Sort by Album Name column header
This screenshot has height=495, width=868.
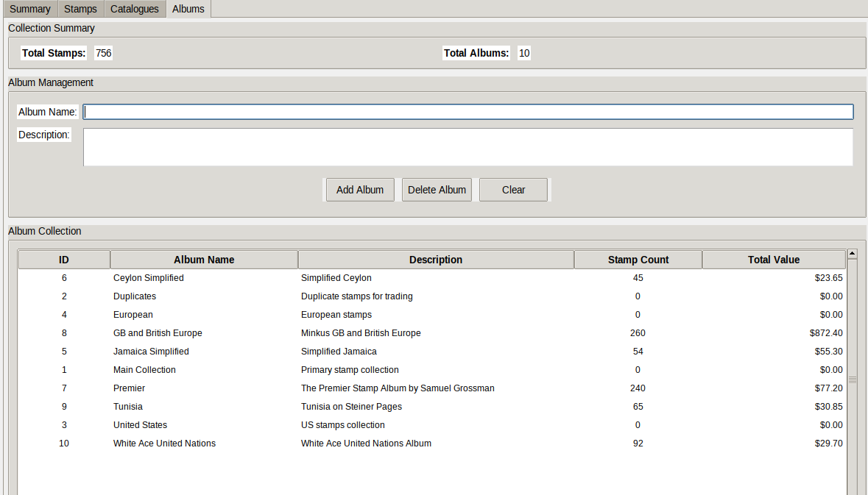[x=204, y=260]
